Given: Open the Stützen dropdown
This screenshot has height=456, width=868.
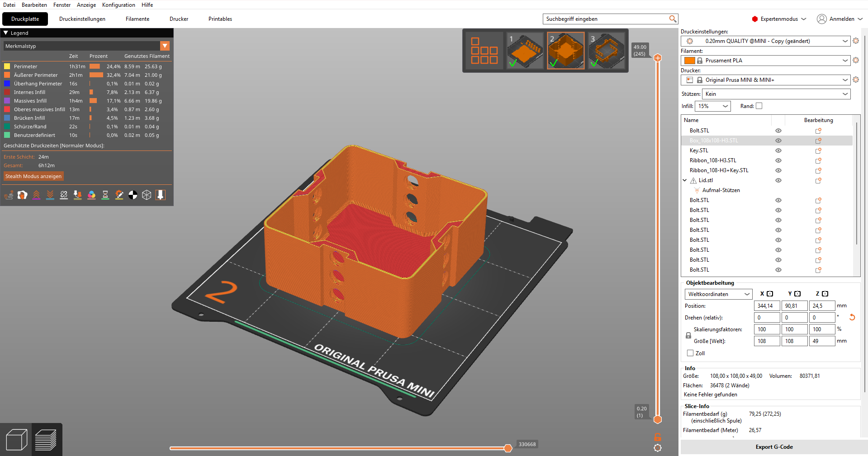Looking at the screenshot, I should [776, 94].
